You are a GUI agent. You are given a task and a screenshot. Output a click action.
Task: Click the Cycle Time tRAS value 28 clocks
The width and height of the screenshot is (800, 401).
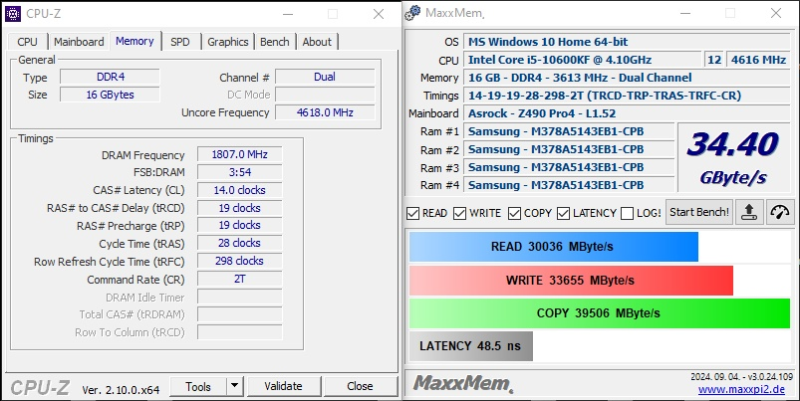point(239,243)
